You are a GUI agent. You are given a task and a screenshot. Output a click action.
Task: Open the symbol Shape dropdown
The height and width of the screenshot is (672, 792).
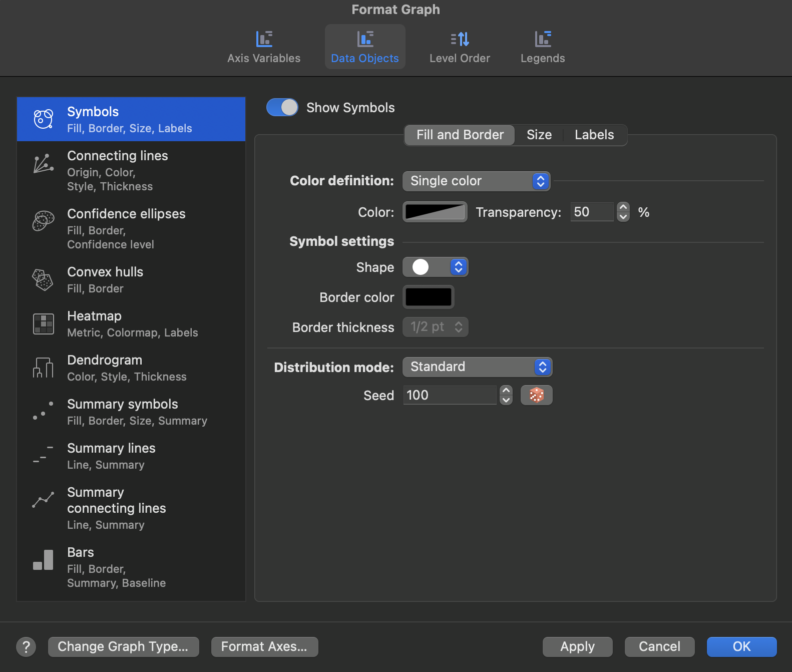coord(436,267)
